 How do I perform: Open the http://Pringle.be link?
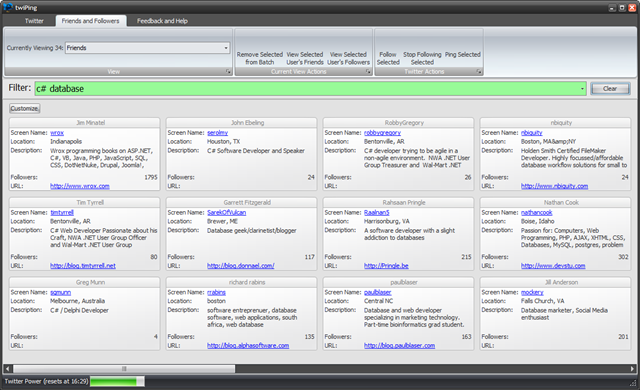[x=386, y=266]
